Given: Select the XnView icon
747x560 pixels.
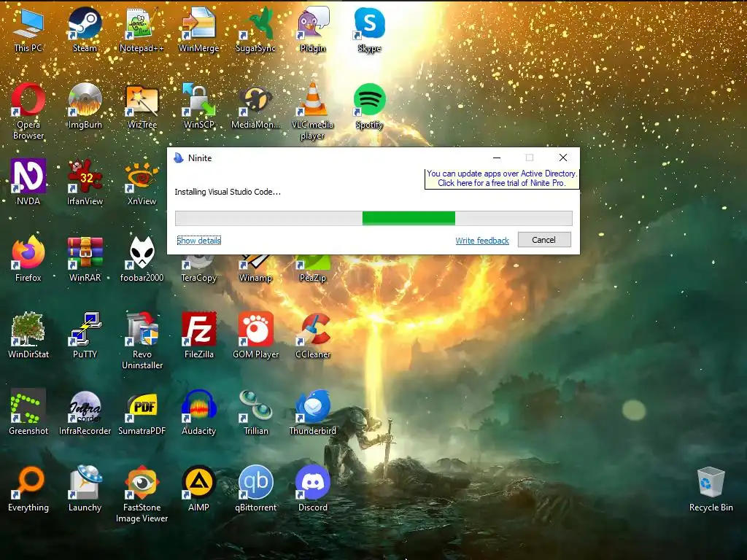Looking at the screenshot, I should [x=142, y=182].
